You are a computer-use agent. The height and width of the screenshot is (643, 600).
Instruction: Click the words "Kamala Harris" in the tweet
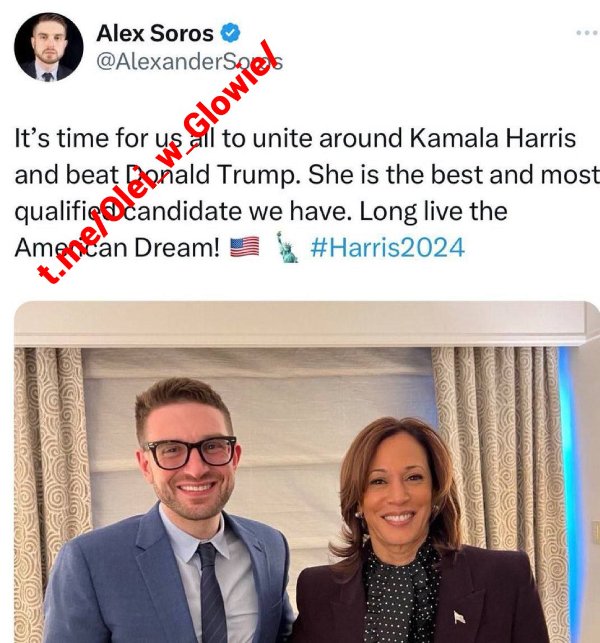tap(493, 138)
